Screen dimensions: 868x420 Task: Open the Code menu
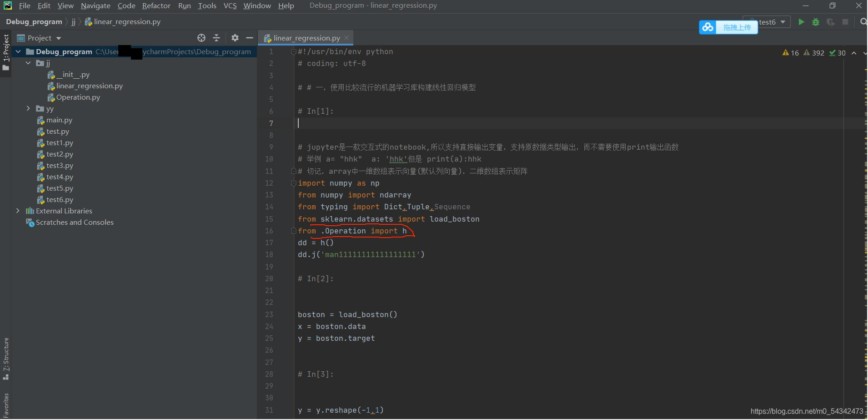pyautogui.click(x=126, y=5)
